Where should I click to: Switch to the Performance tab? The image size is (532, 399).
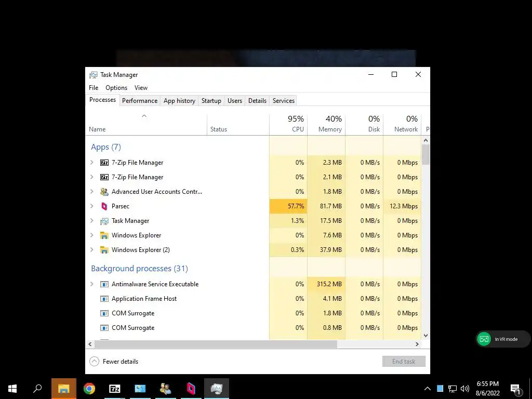click(140, 101)
